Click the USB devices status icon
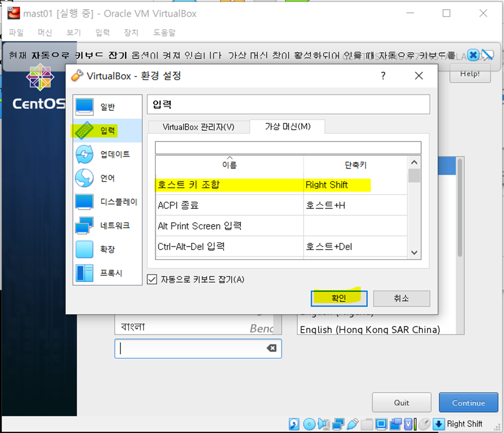The width and height of the screenshot is (504, 433). click(353, 424)
